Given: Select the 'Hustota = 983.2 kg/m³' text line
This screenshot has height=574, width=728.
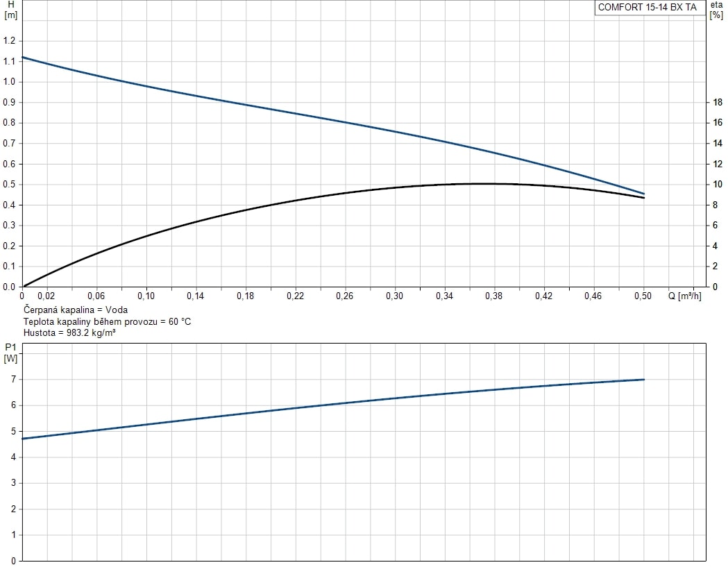Looking at the screenshot, I should click(x=69, y=333).
